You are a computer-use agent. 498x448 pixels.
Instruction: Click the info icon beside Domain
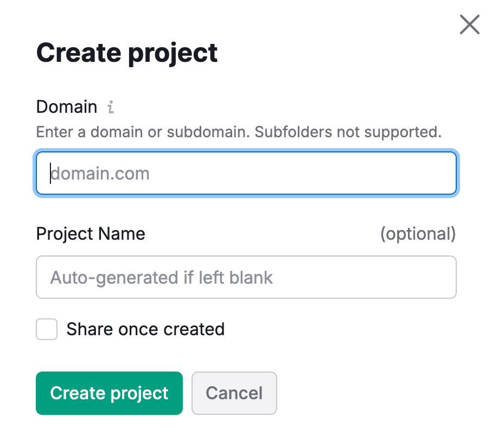click(111, 107)
